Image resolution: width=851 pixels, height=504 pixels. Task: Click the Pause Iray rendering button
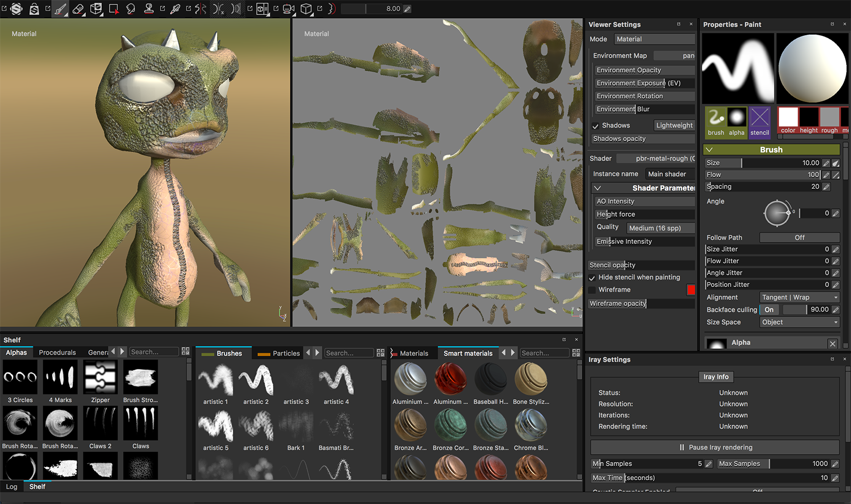click(x=715, y=447)
